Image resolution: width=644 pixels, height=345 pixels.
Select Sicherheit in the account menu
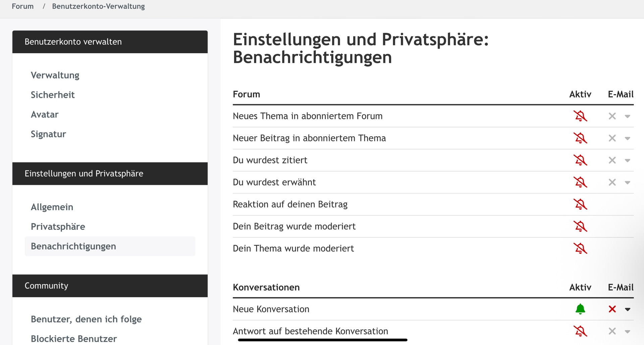click(53, 95)
